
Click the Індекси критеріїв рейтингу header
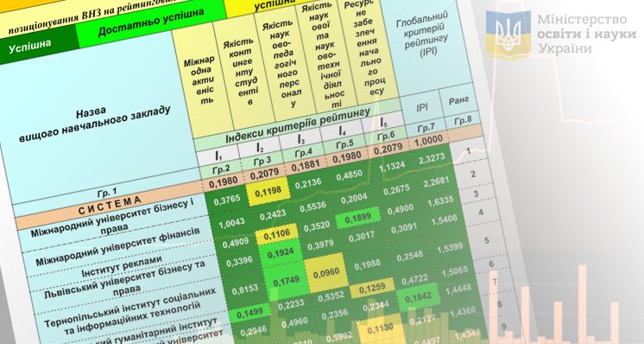click(x=298, y=124)
